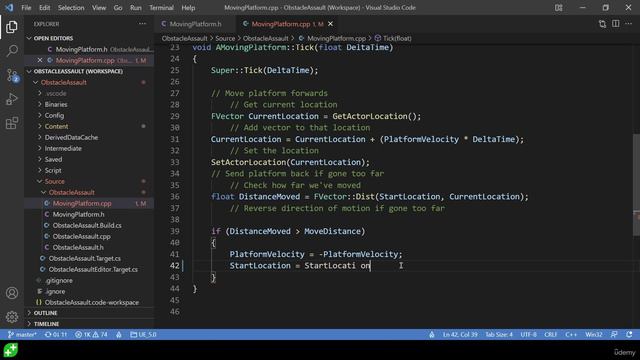
Task: Click the green taskbar app icon
Action: (x=11, y=350)
